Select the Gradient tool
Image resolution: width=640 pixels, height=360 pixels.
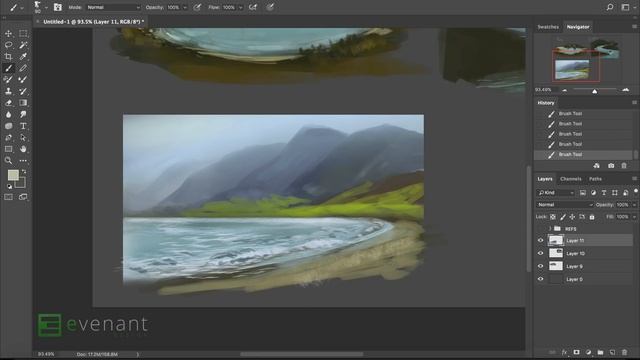click(x=23, y=103)
